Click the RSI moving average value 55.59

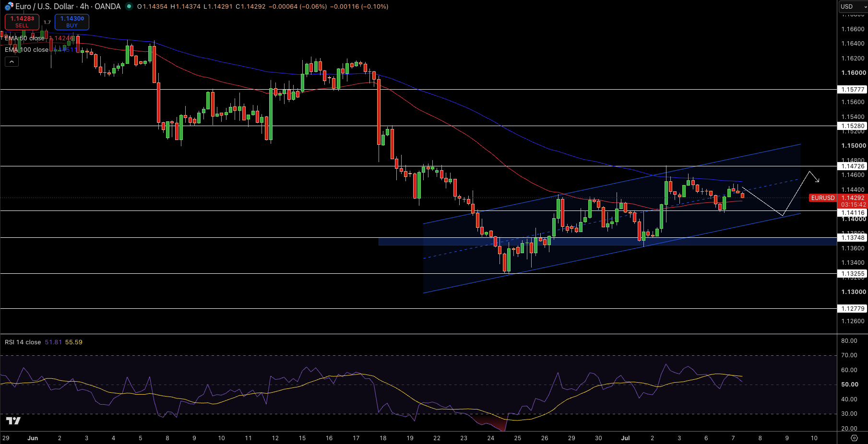(x=74, y=342)
